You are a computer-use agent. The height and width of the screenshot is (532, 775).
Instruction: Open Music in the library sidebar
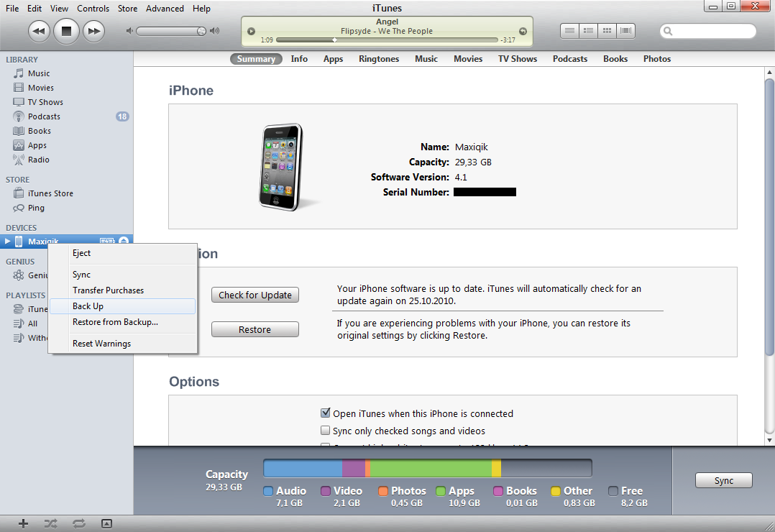(x=39, y=73)
